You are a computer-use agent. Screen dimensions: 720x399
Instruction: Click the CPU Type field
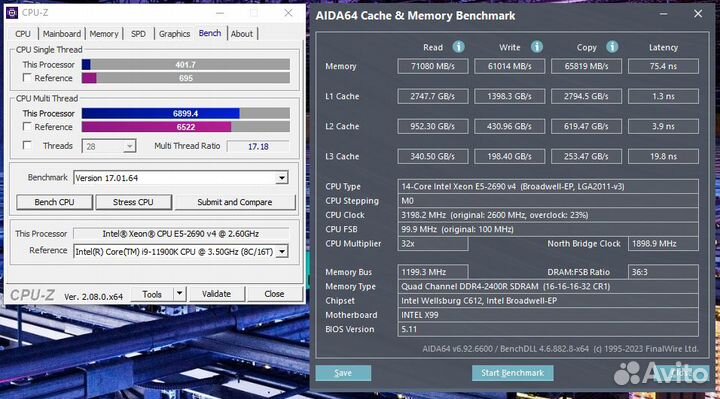click(548, 186)
